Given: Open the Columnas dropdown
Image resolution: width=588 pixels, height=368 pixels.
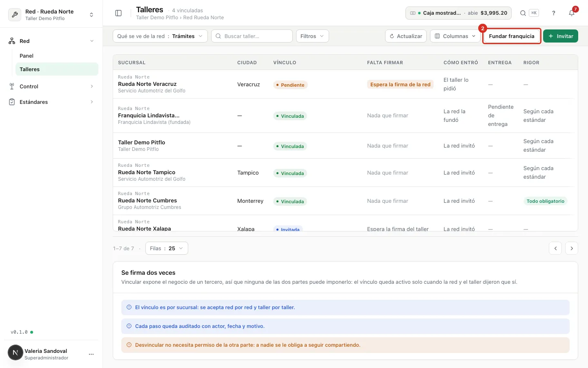Looking at the screenshot, I should pyautogui.click(x=455, y=36).
